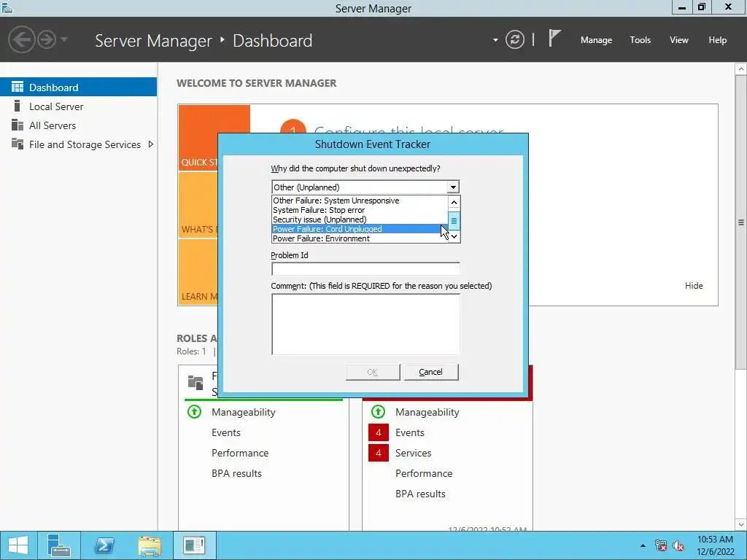This screenshot has width=747, height=560.
Task: Click the All Servers icon
Action: point(18,125)
